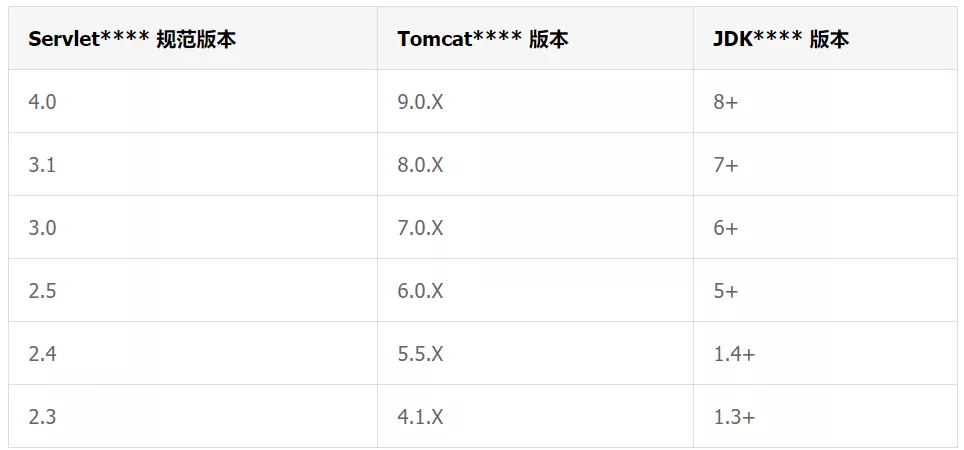Select the JDK 5+ cell

(x=825, y=290)
